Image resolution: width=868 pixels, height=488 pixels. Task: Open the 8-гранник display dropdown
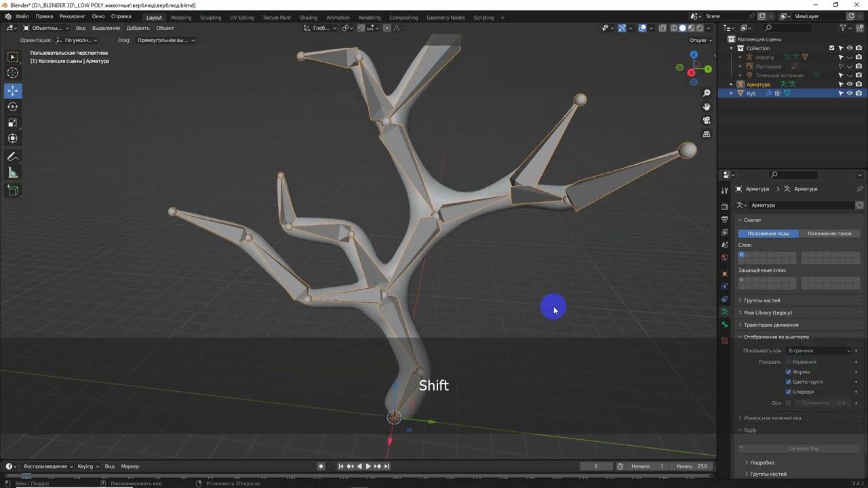[x=818, y=350]
